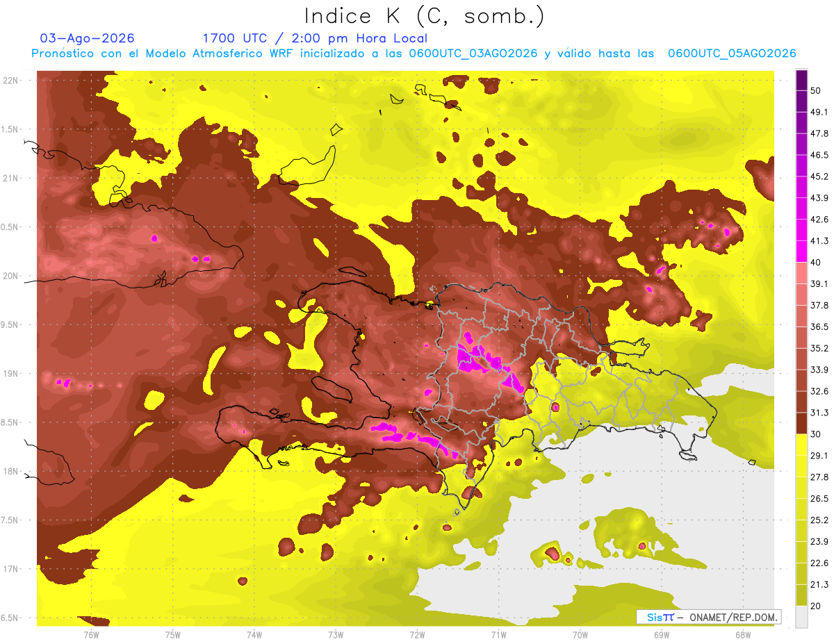Click the colorbar label '21.3'
This screenshot has height=644, width=834.
point(819,585)
